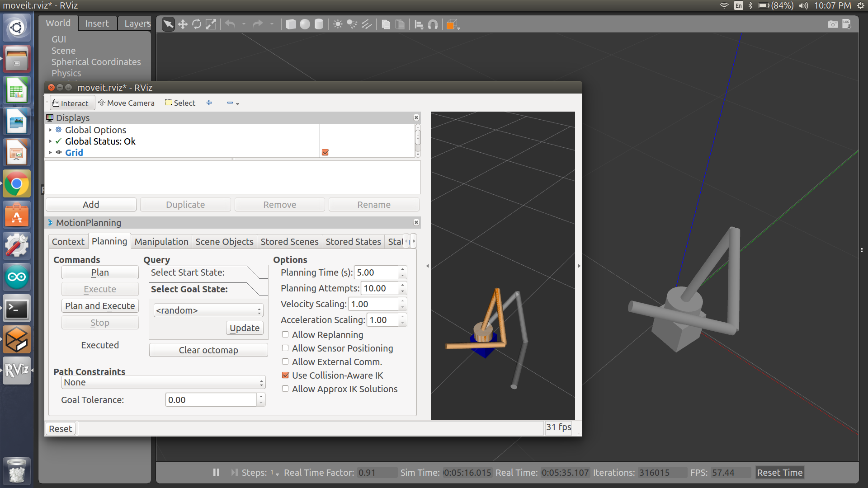Take a screenshot with camera icon
This screenshot has width=868, height=488.
coord(832,24)
